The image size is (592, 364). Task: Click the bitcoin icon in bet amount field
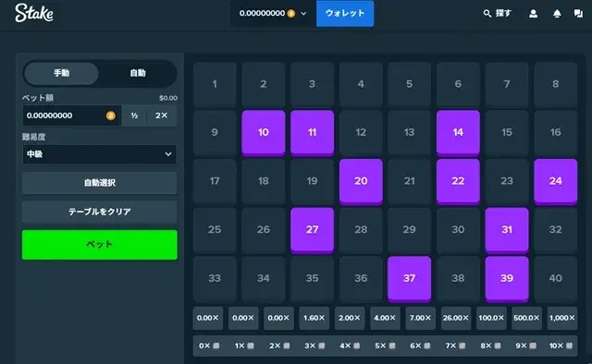click(111, 115)
